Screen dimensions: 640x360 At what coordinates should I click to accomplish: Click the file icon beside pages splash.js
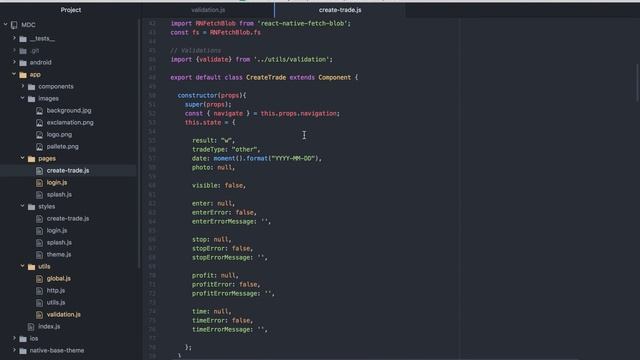click(39, 195)
